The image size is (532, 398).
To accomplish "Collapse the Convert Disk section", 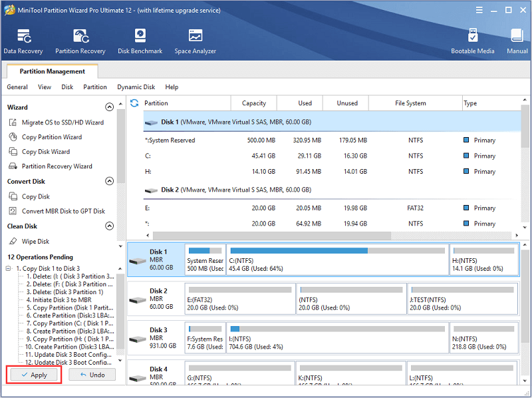I will point(109,181).
